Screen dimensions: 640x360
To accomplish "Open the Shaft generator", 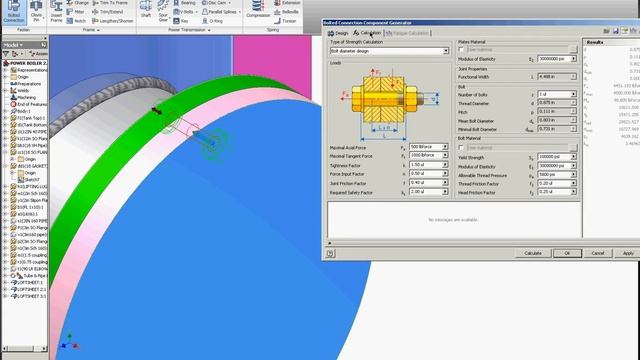I will tap(146, 10).
